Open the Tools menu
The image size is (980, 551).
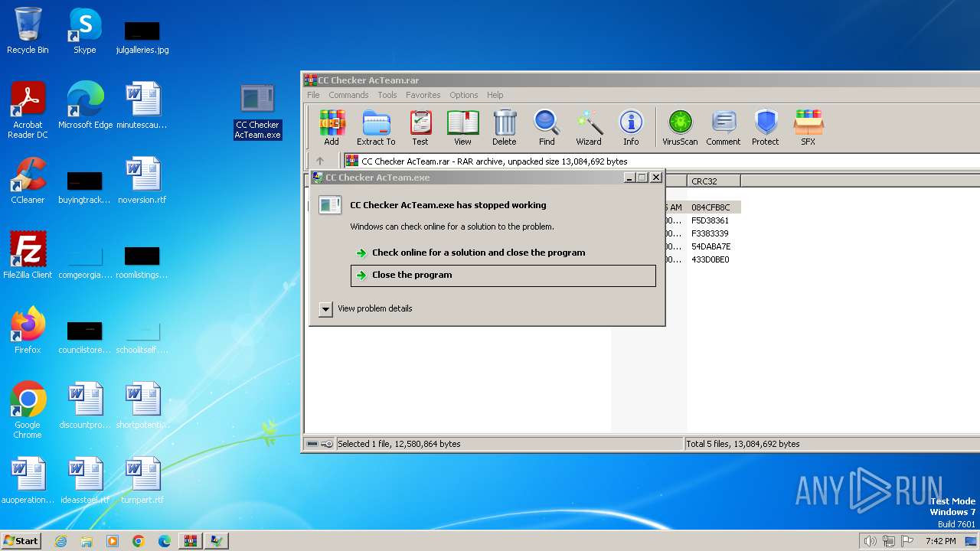coord(387,95)
